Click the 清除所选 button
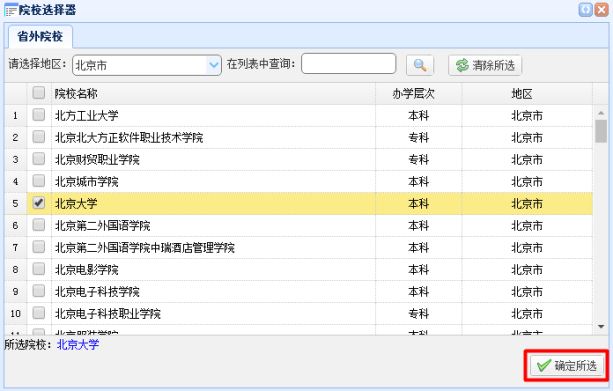 485,65
